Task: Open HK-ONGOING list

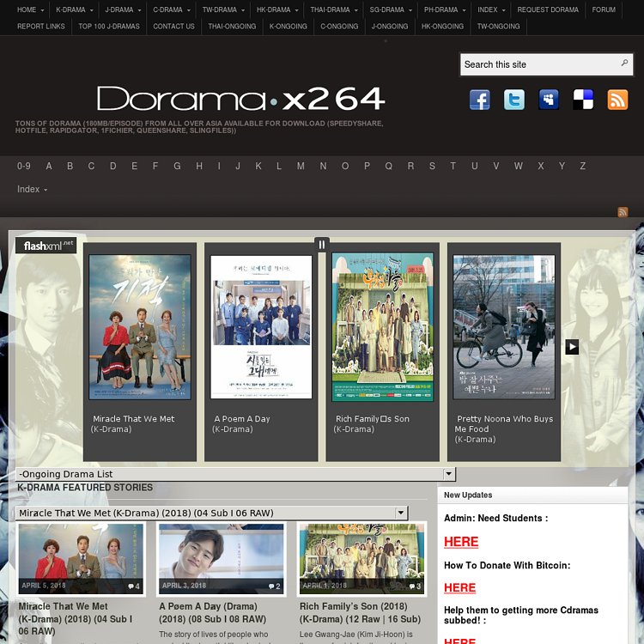Action: point(442,27)
